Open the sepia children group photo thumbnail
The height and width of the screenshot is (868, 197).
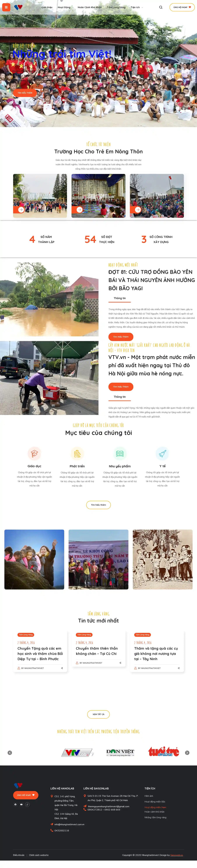[x=163, y=559]
